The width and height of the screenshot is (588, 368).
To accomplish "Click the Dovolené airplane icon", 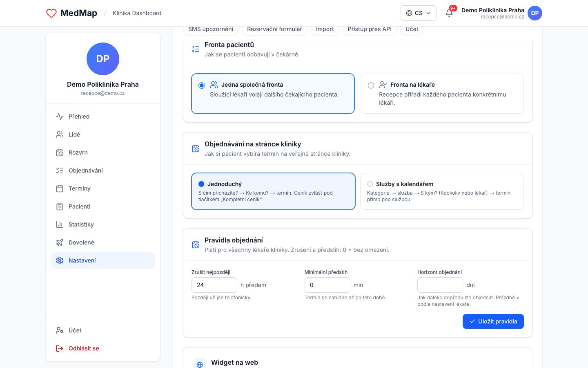I will click(x=60, y=242).
